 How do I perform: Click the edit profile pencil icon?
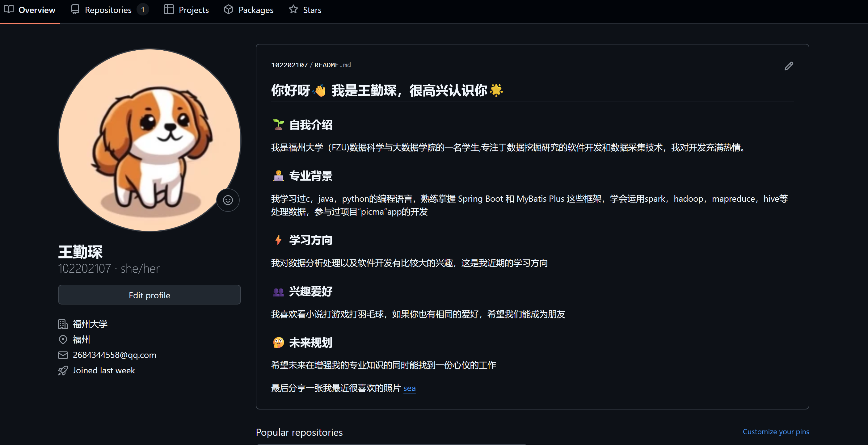(789, 66)
